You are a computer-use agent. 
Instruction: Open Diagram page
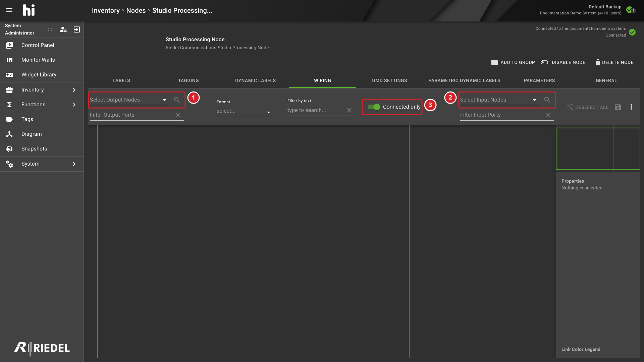(42, 134)
